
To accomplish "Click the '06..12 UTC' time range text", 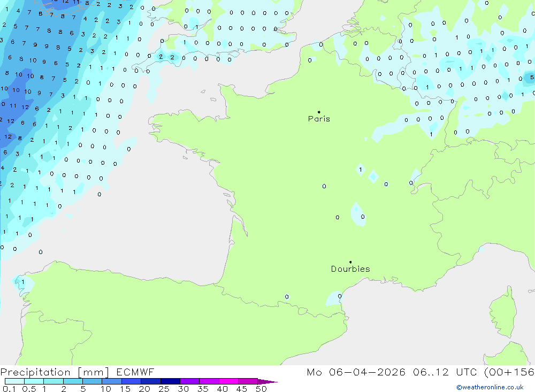I will coord(446,372).
